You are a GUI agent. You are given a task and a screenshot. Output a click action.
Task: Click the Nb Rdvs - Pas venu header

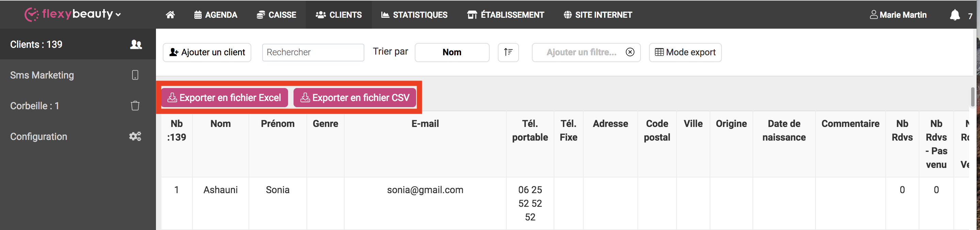[936, 144]
